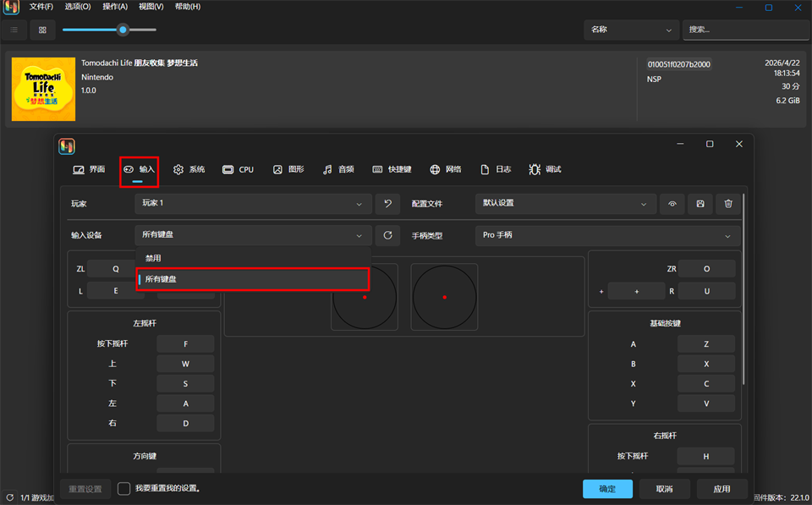This screenshot has height=505, width=812.
Task: Click left stick 上 binding W
Action: click(x=185, y=364)
